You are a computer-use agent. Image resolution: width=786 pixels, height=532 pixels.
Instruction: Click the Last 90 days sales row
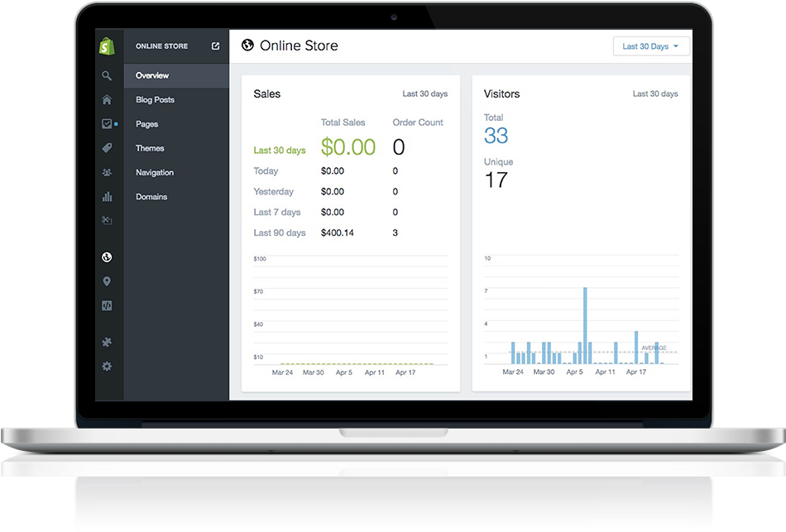click(x=280, y=233)
